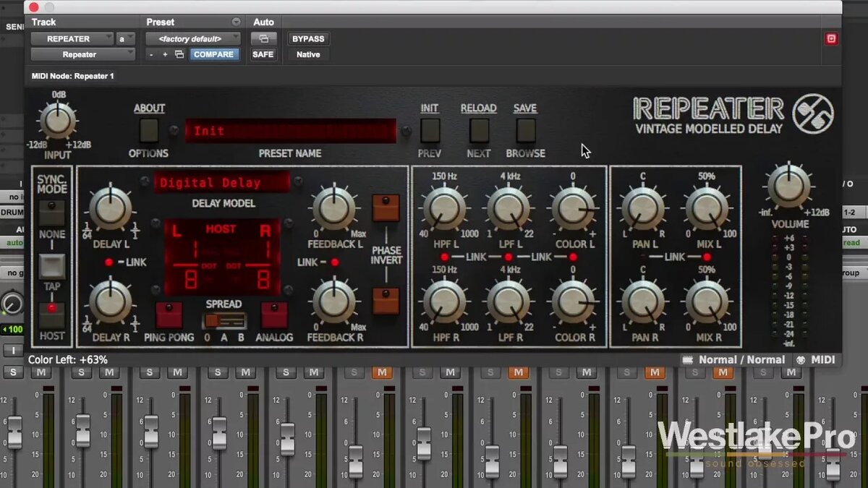Solo the first mixer track

click(13, 372)
